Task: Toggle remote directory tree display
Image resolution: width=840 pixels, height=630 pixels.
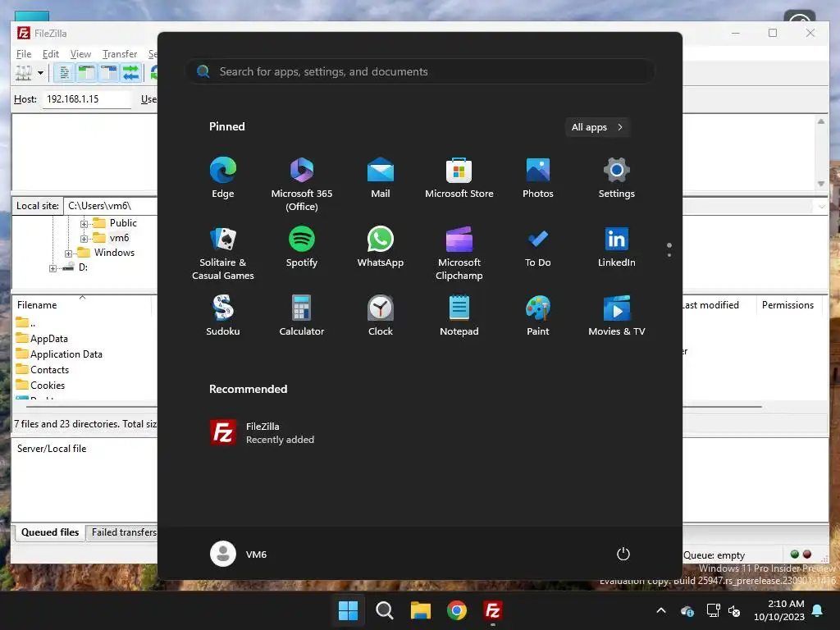Action: [108, 72]
